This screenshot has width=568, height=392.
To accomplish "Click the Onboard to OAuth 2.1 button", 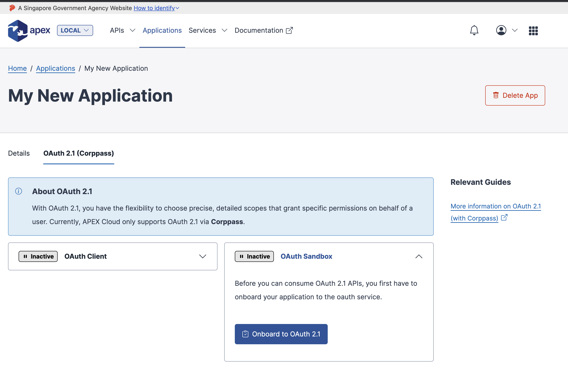I will (x=281, y=334).
